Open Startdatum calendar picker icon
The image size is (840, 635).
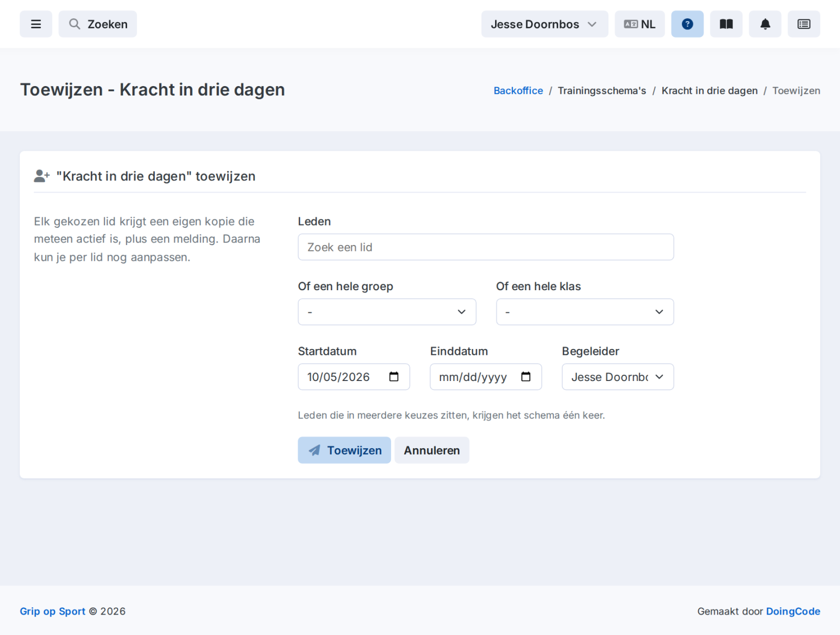click(x=394, y=377)
